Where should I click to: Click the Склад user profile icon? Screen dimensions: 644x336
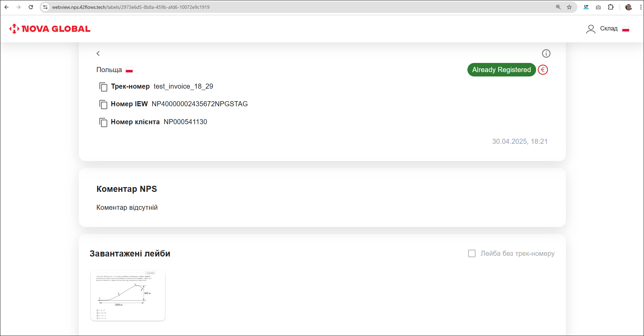point(591,29)
